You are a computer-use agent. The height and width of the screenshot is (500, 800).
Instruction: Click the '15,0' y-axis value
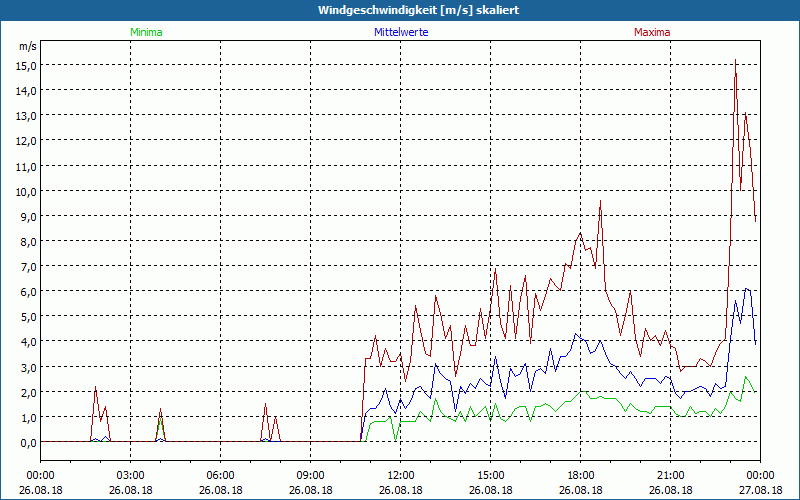point(26,65)
